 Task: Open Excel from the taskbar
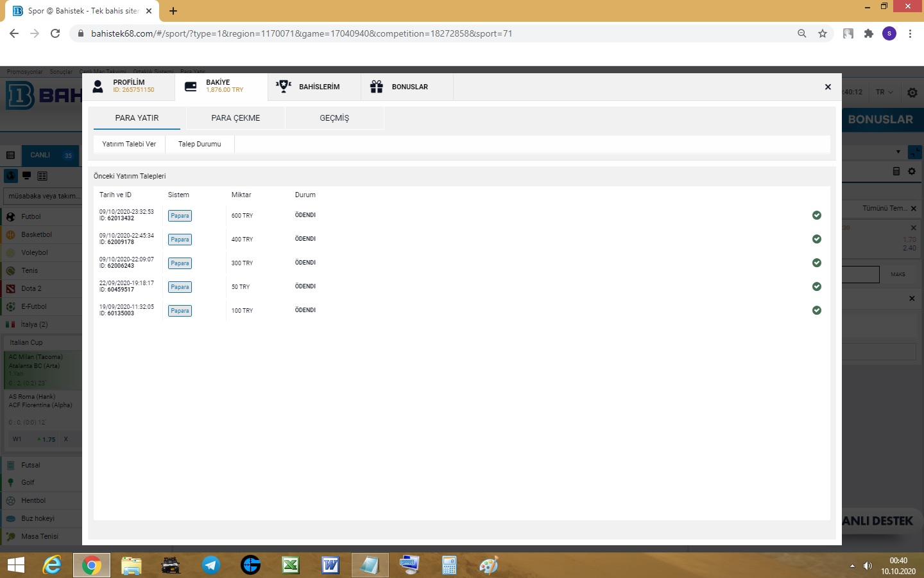[x=291, y=565]
